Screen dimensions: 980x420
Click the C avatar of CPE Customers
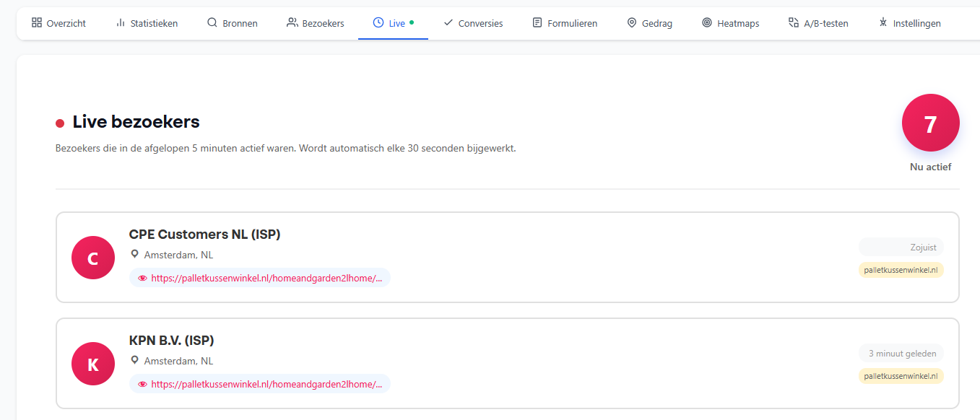tap(93, 258)
